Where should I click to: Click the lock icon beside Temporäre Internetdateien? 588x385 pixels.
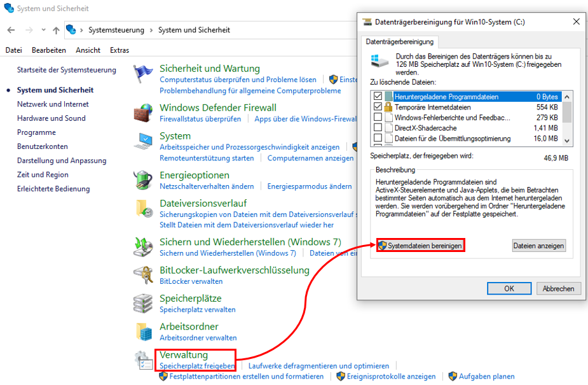click(388, 107)
